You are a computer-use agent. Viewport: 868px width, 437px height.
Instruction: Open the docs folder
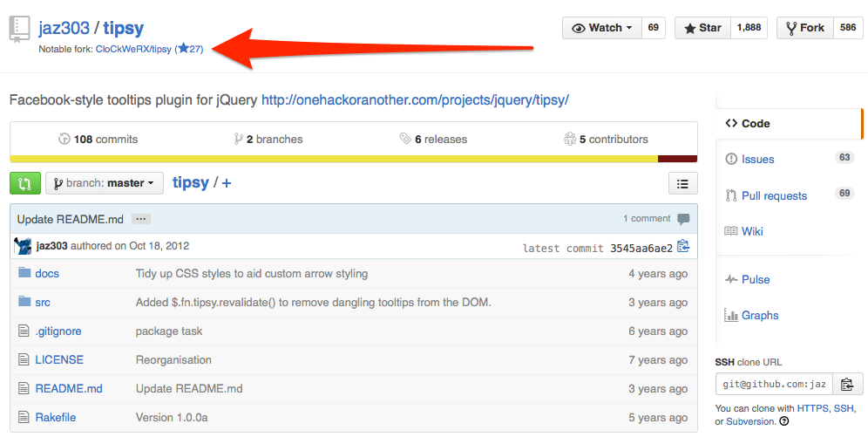click(47, 274)
